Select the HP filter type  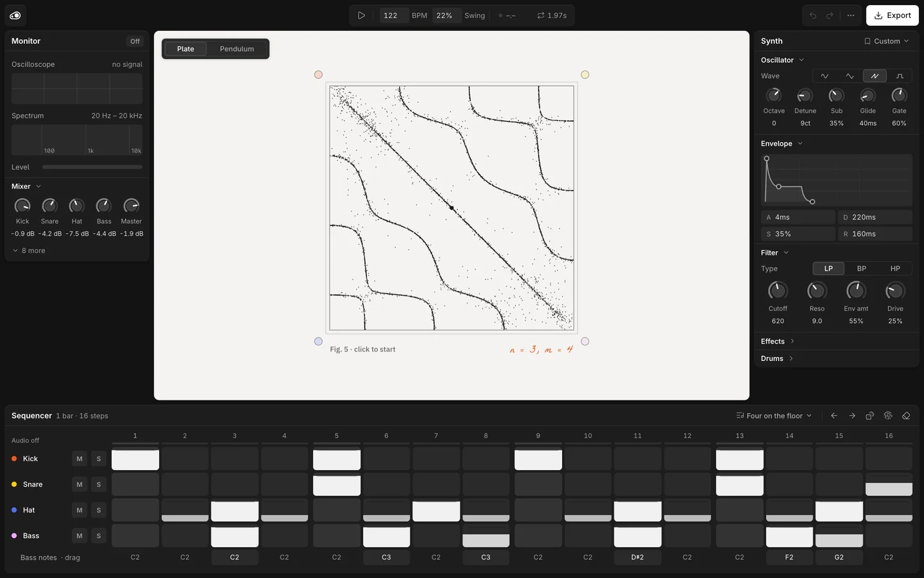(895, 268)
